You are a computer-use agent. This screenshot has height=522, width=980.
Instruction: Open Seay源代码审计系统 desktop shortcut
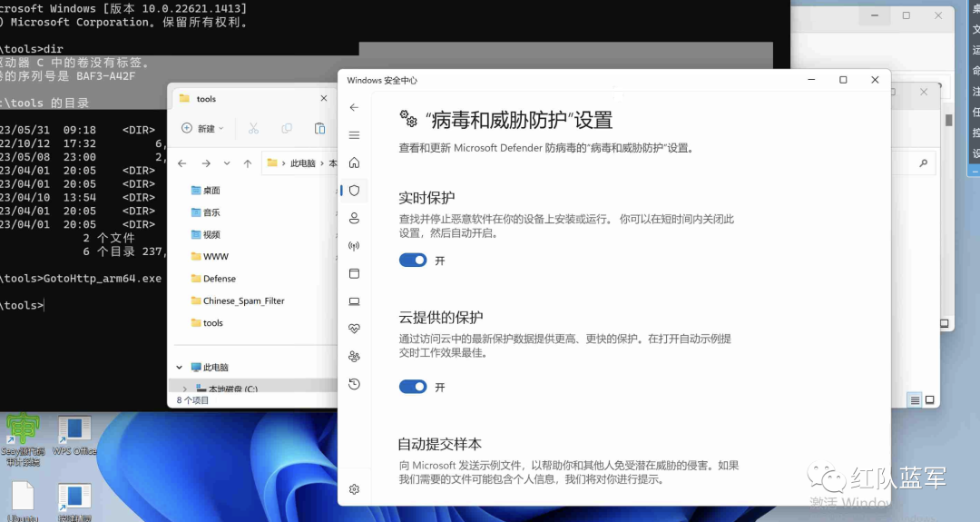23,439
